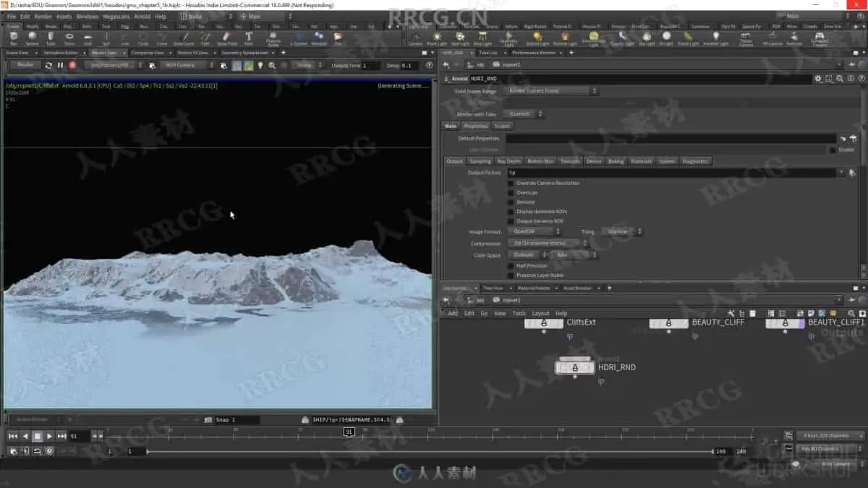This screenshot has width=868, height=488.
Task: Click the Render button in Render View
Action: pos(25,64)
